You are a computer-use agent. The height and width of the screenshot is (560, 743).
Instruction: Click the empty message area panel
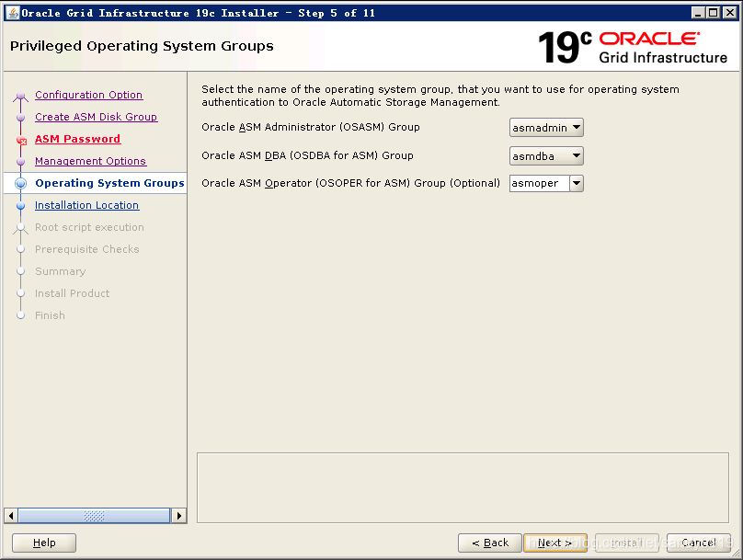[463, 487]
